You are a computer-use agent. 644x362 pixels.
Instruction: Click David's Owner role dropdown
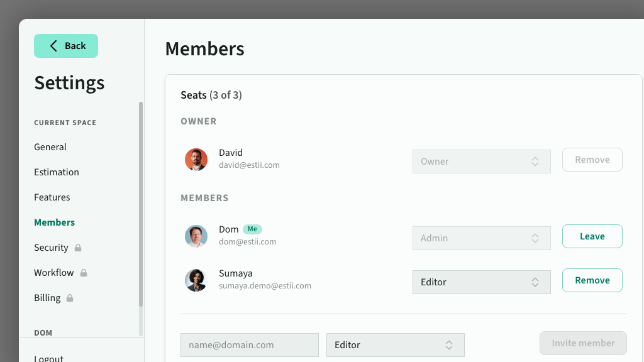[x=481, y=162]
